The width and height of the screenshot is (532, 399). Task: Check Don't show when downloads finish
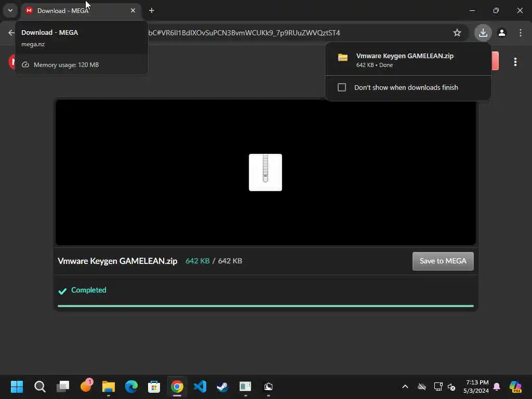point(342,87)
